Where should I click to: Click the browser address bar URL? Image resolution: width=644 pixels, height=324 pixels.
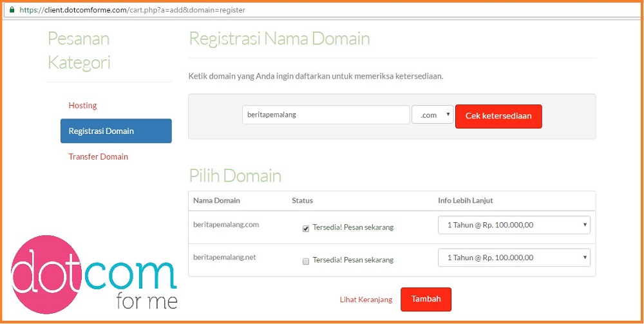[132, 10]
